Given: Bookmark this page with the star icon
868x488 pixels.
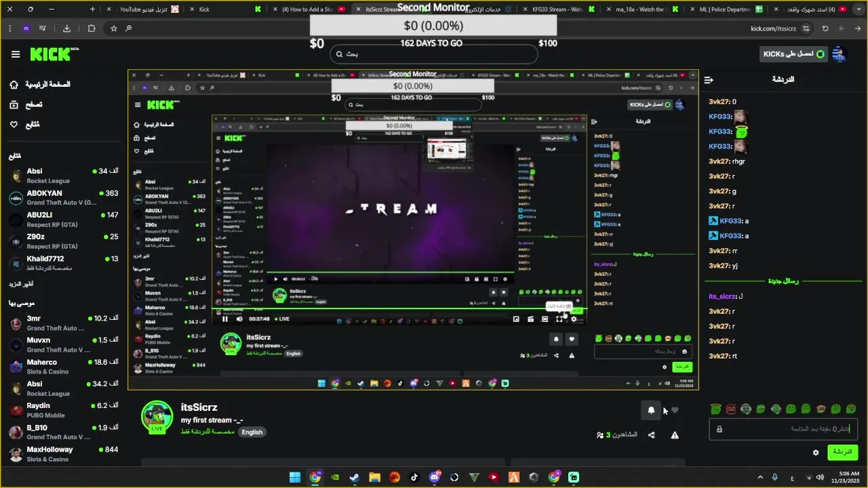Looking at the screenshot, I should coord(114,28).
